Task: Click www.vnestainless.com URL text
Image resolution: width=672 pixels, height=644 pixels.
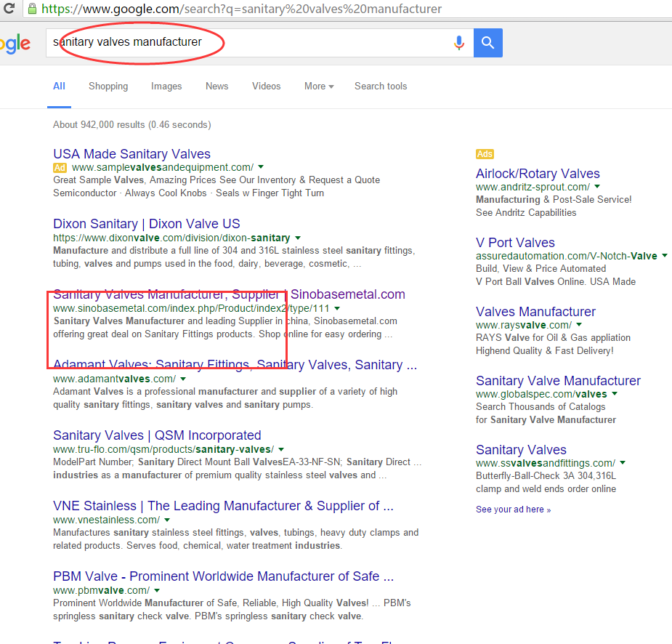Action: click(106, 520)
